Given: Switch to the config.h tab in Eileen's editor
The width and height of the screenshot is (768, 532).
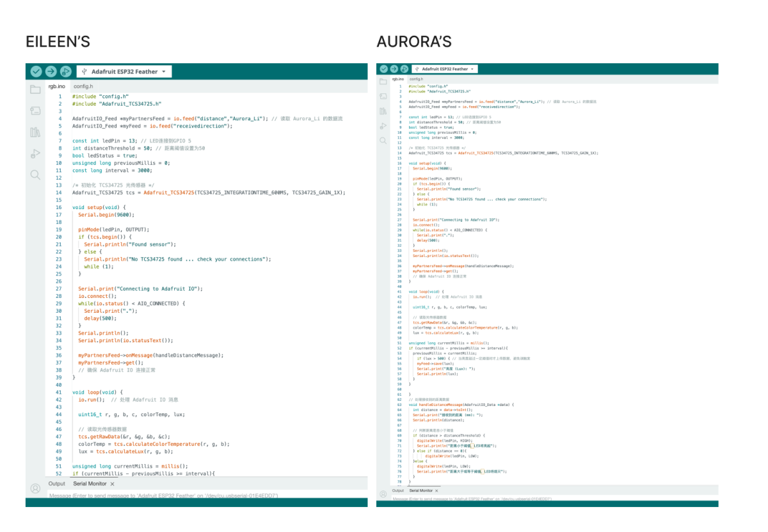Looking at the screenshot, I should point(83,86).
